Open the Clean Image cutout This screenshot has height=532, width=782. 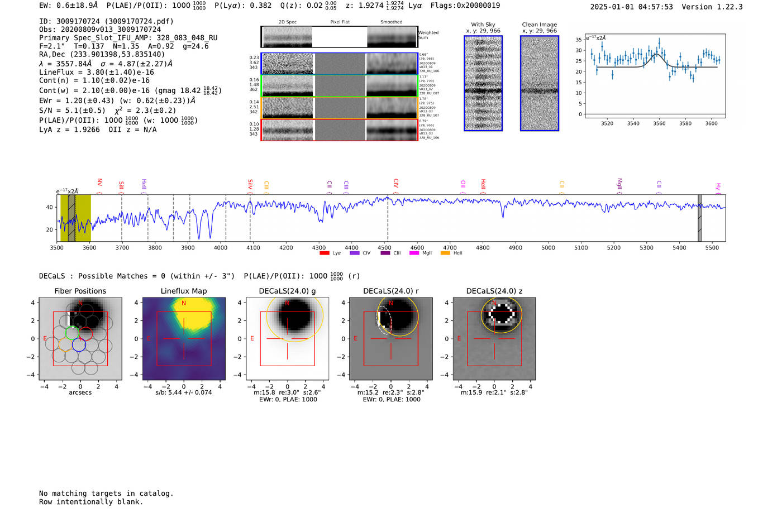pos(540,83)
